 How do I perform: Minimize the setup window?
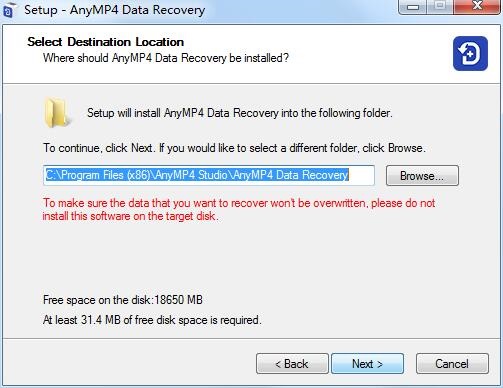[413, 6]
